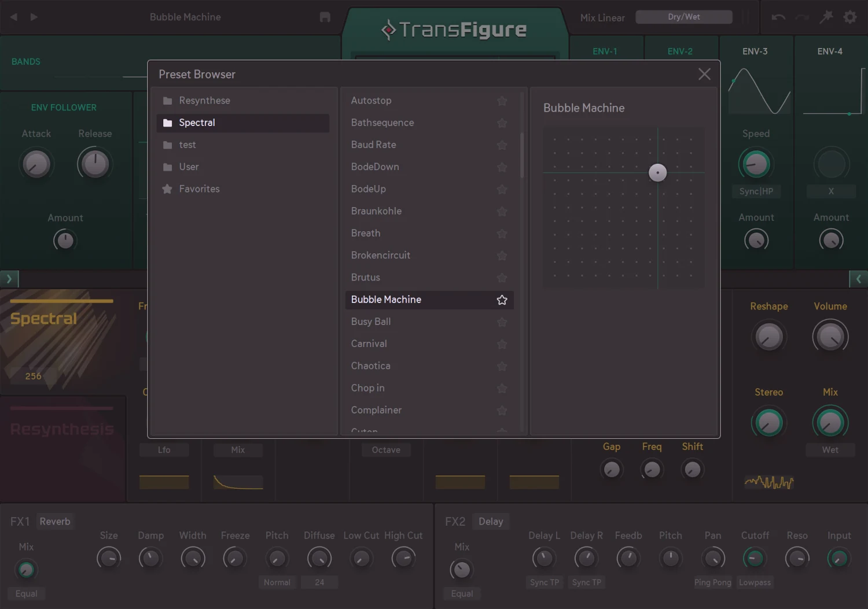Screen dimensions: 868x609
Task: Click the waveform icon below the Wet knob
Action: [768, 483]
